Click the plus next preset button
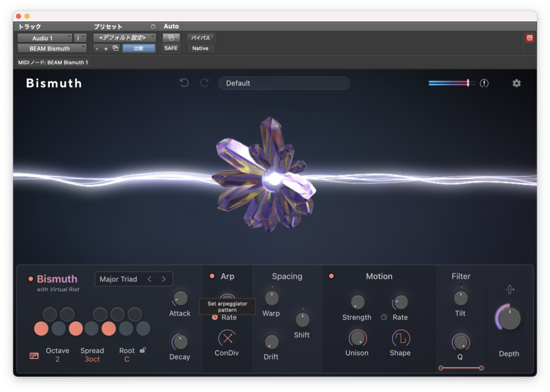The width and height of the screenshot is (550, 392). tap(106, 49)
